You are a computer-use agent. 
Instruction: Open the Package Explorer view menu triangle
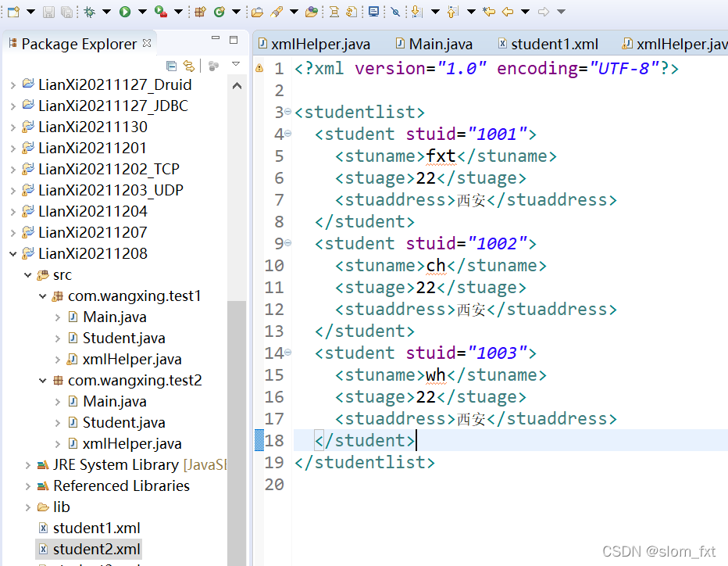[x=236, y=64]
